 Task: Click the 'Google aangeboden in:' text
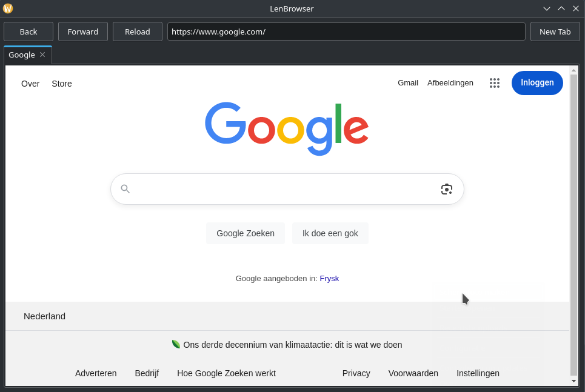[276, 278]
